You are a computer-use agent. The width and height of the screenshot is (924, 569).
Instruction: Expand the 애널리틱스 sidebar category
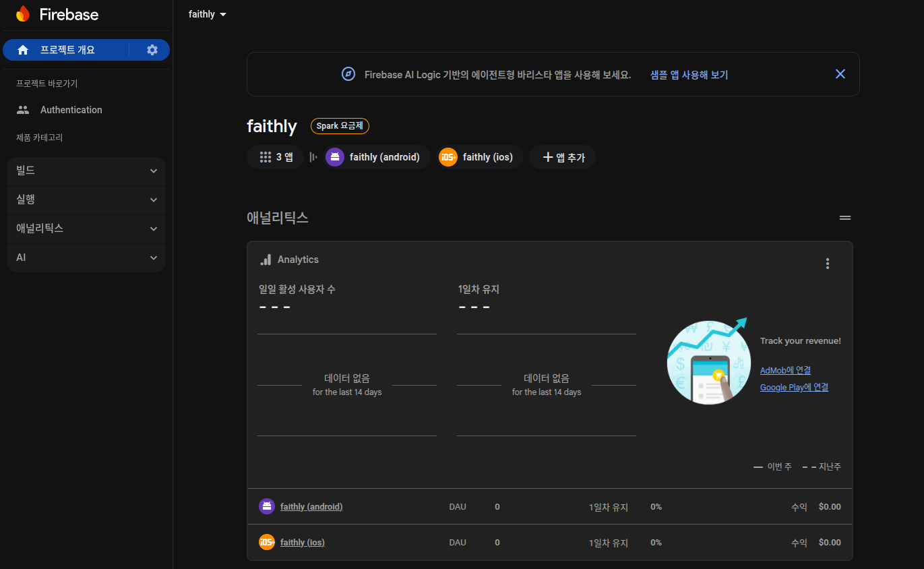[86, 229]
